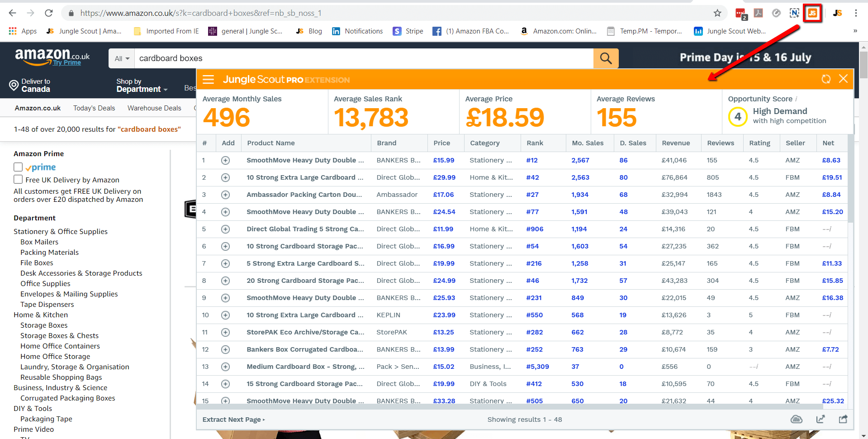Click the Jungle Scout extension icon in toolbar
Image resolution: width=868 pixels, height=439 pixels.
812,13
